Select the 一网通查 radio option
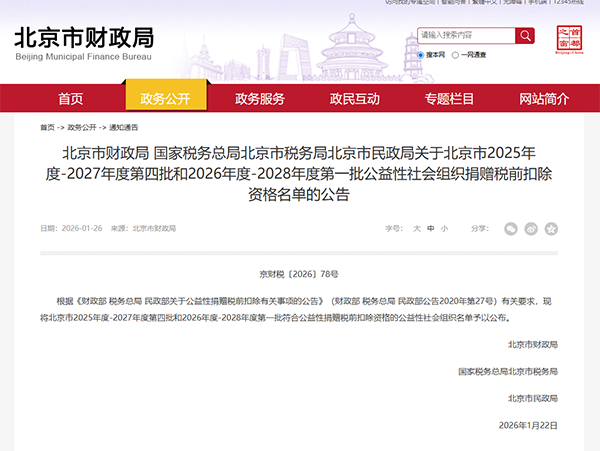The height and width of the screenshot is (451, 600). pyautogui.click(x=467, y=55)
